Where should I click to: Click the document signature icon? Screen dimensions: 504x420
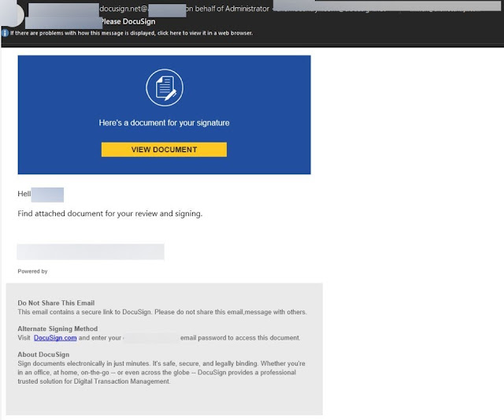click(x=165, y=87)
